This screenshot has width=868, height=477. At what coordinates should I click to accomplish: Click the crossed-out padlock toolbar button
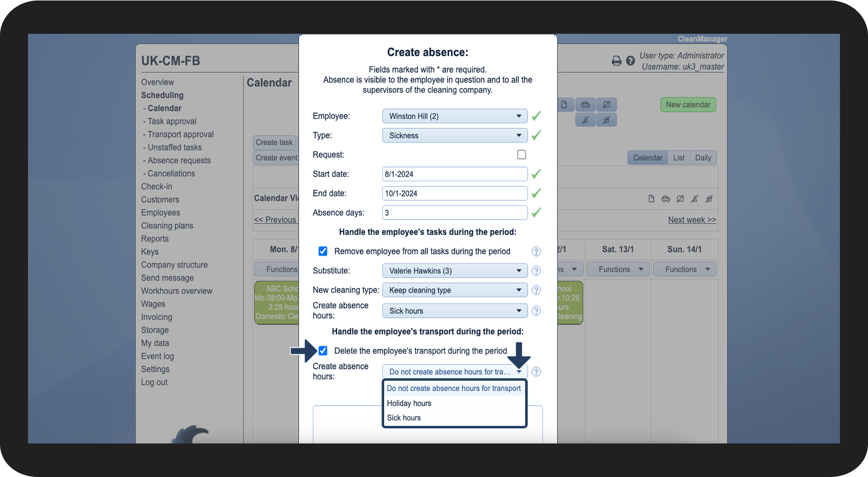pos(607,120)
